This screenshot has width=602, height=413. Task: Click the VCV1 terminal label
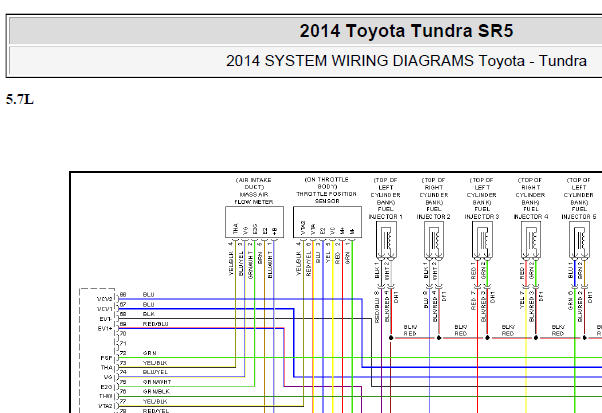104,309
